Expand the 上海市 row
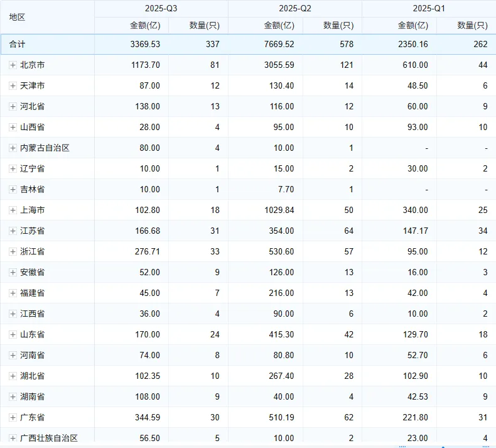The width and height of the screenshot is (496, 448). (x=13, y=210)
